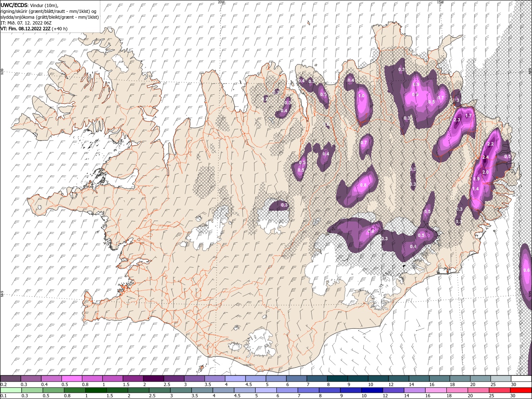Screen dimensions: 532x399
Task: Click the 1.4 snowfall value on the map
Action: tap(476, 189)
